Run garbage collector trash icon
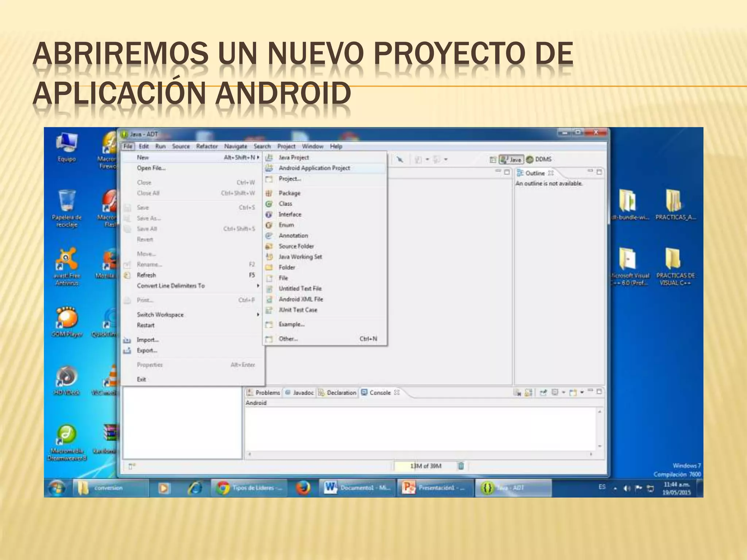Screen dimensions: 747x560 [x=461, y=466]
